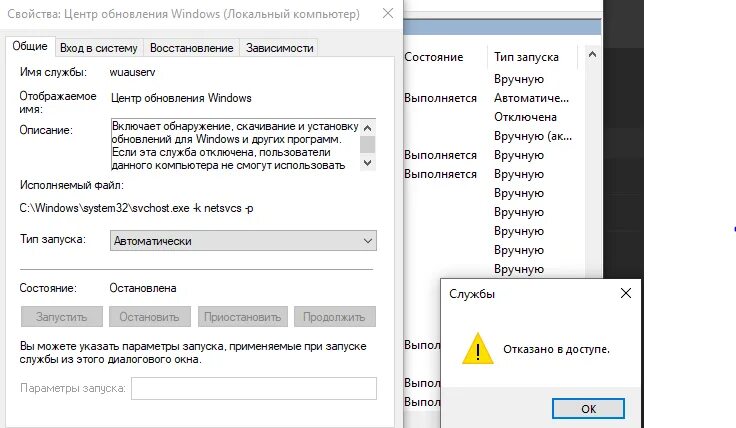736x428 pixels.
Task: Click the Параметры запуска input field
Action: coord(253,389)
